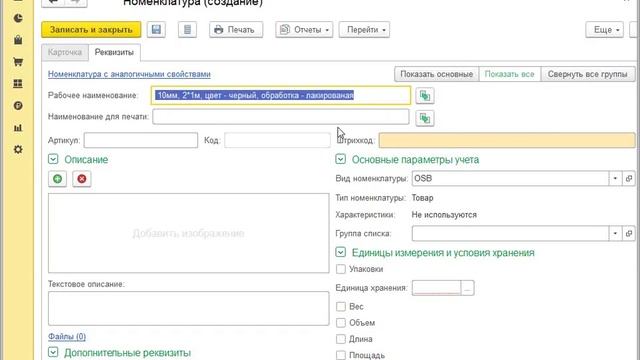Click the save floppy disk icon

[156, 30]
